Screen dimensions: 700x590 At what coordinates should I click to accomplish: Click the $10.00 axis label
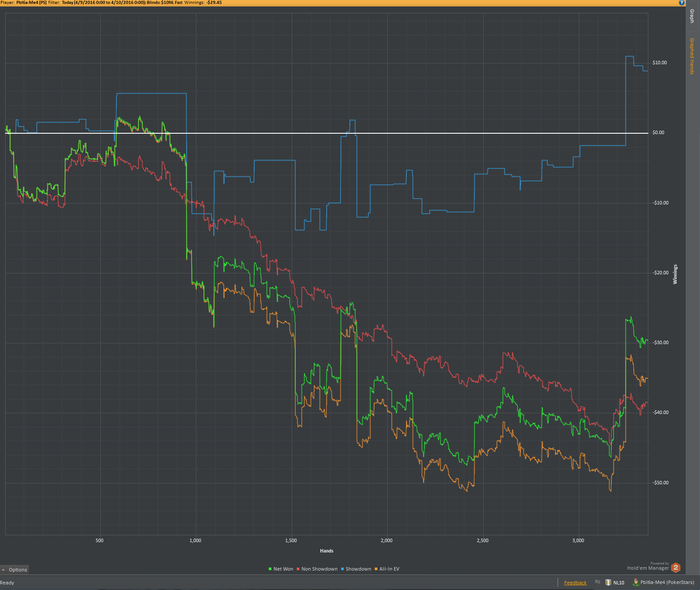659,62
